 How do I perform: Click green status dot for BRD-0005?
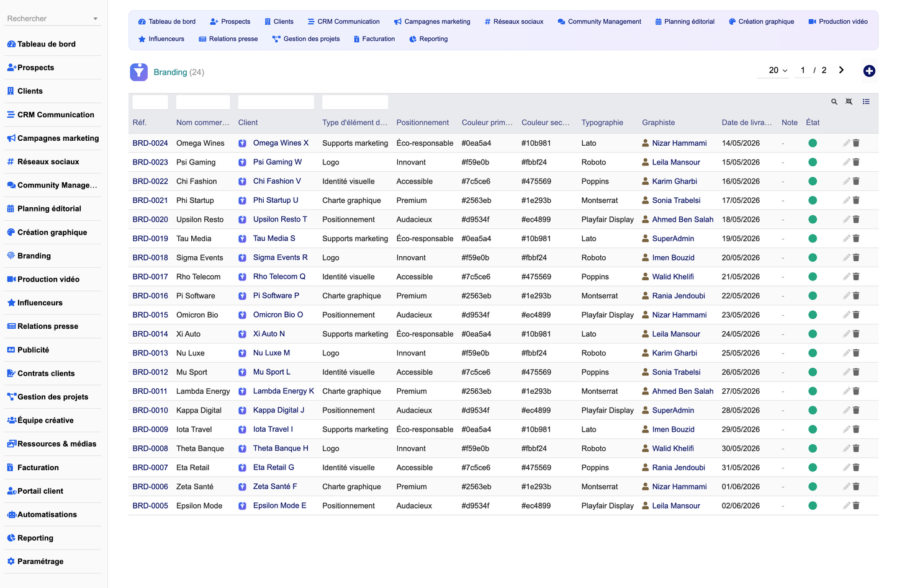pyautogui.click(x=813, y=506)
